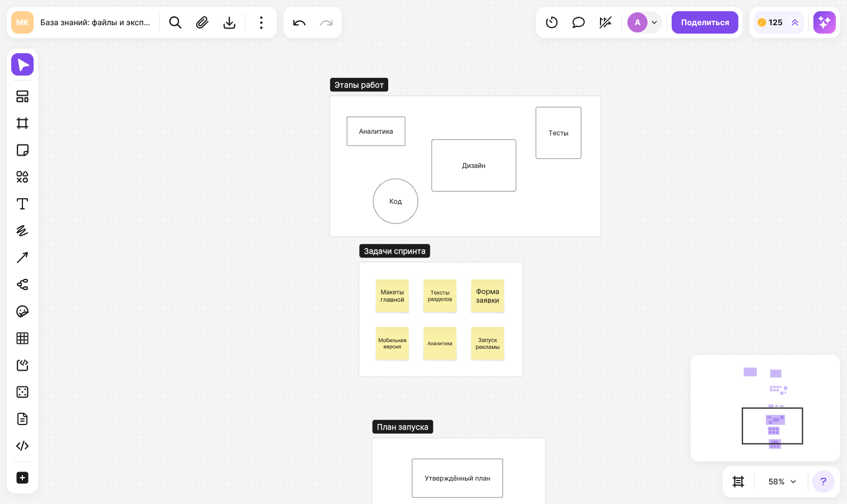Click the plus button for more tools

[x=22, y=478]
